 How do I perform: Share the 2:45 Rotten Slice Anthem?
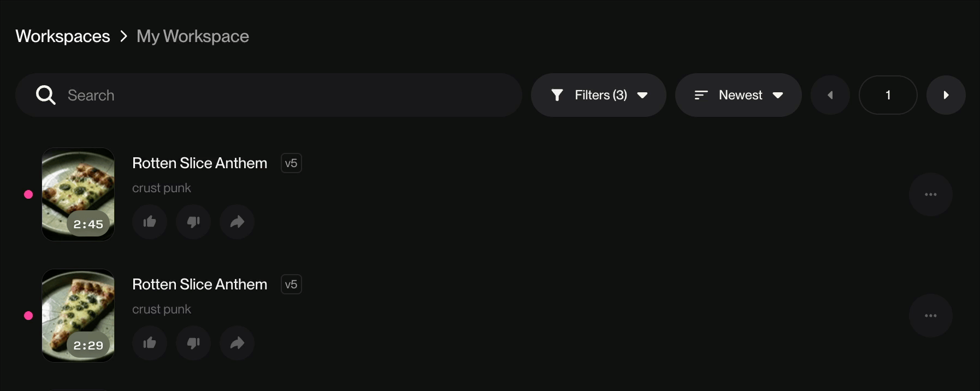point(237,222)
